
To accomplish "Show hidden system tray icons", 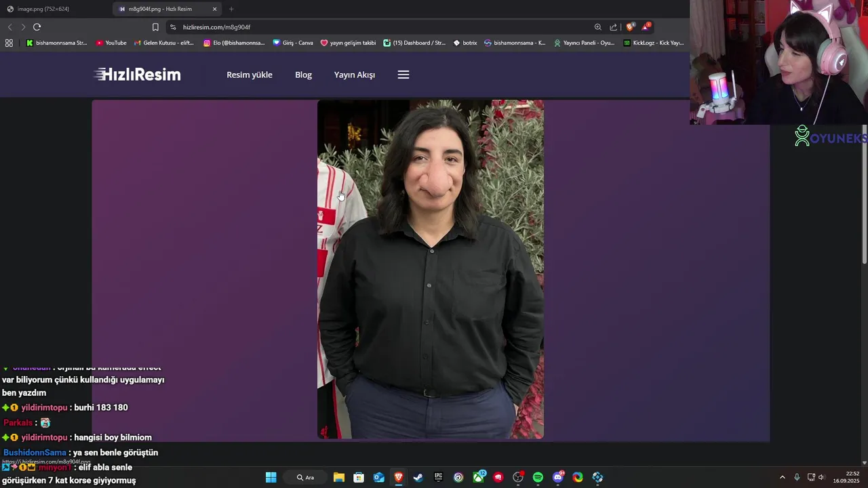I will tap(782, 477).
